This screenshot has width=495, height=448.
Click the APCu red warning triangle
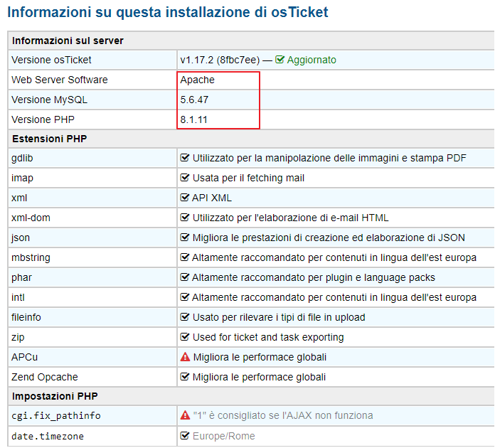[185, 357]
